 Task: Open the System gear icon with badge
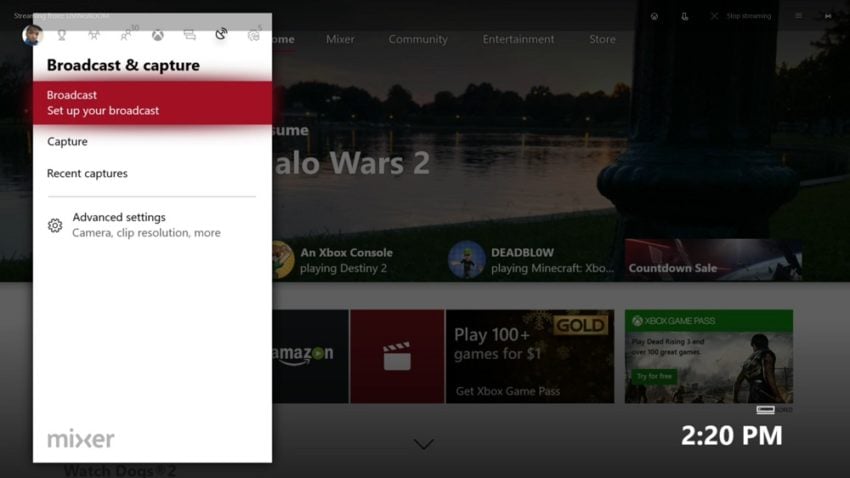[253, 35]
